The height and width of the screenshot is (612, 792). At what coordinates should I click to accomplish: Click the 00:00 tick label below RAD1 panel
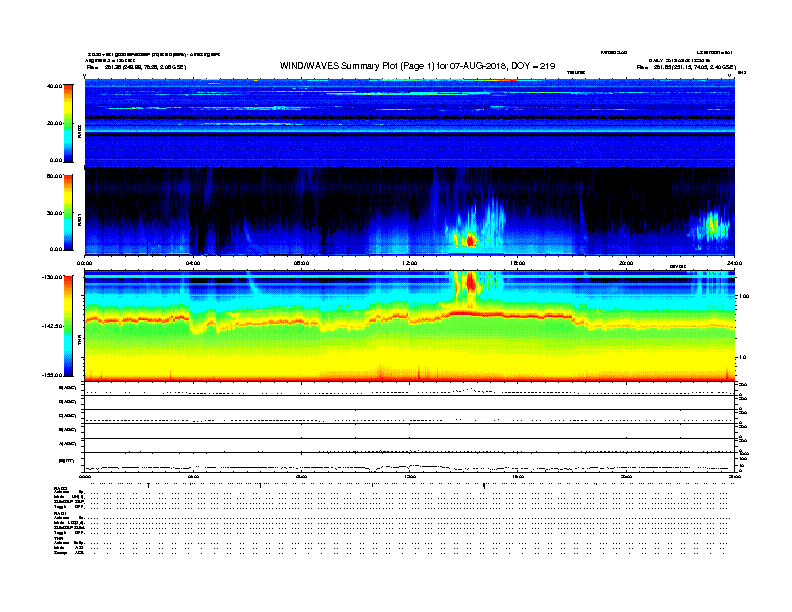(x=84, y=263)
